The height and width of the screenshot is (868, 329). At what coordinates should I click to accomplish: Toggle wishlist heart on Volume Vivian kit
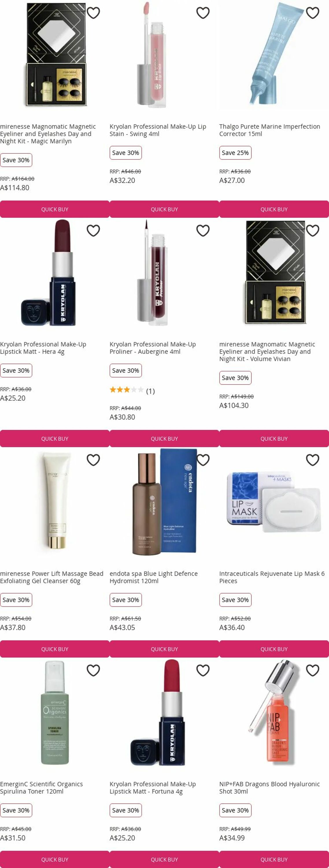313,231
